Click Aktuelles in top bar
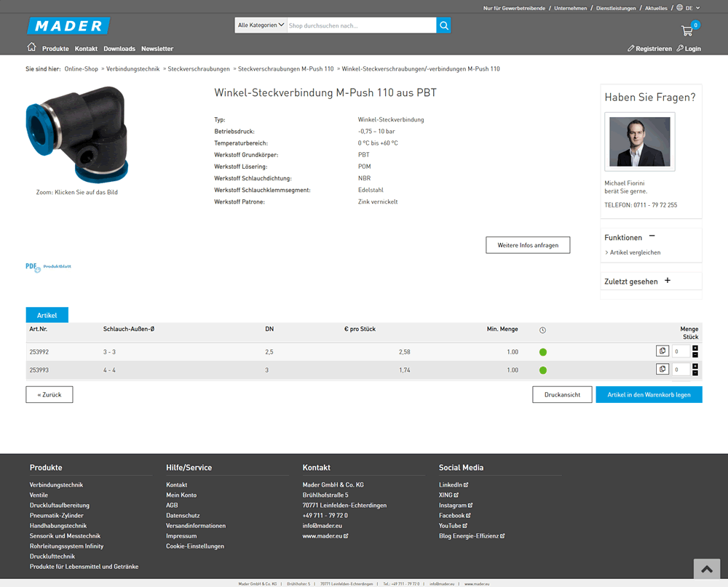The image size is (728, 587). click(x=656, y=8)
